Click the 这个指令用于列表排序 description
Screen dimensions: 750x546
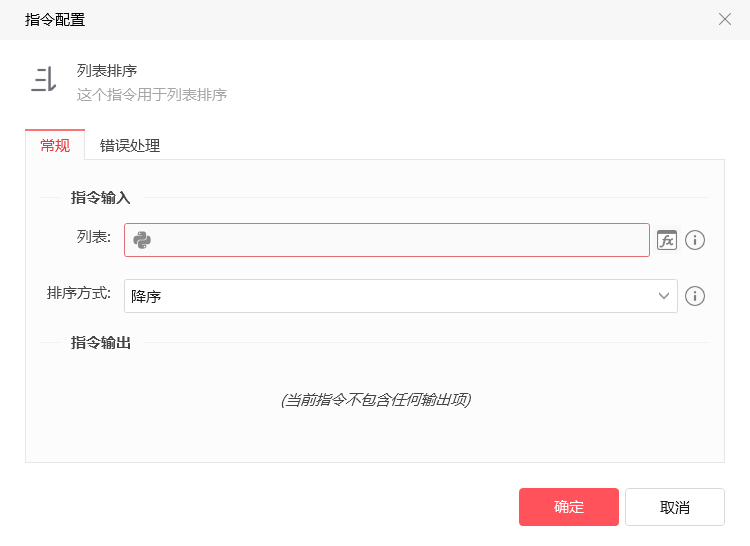[x=152, y=95]
